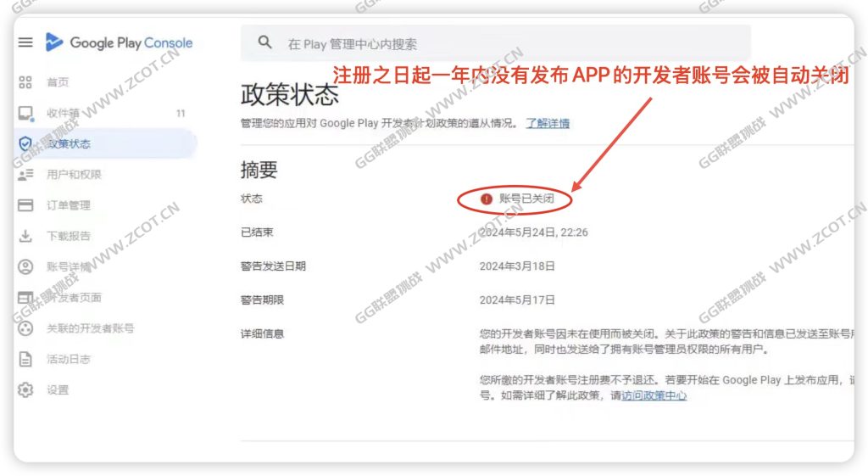Click the 关联的开发者账号 icon
The width and height of the screenshot is (868, 476).
tap(25, 328)
